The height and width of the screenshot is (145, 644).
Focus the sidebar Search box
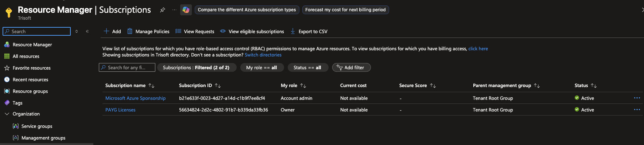pos(36,31)
